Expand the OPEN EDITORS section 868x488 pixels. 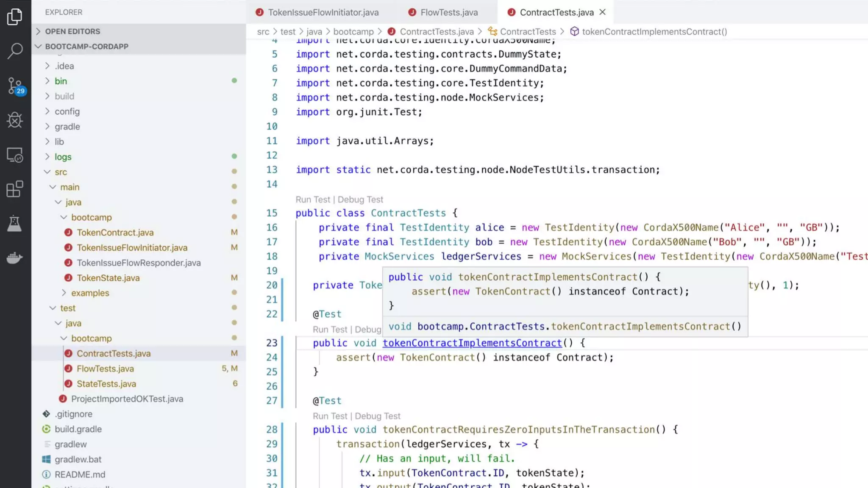[x=72, y=31]
